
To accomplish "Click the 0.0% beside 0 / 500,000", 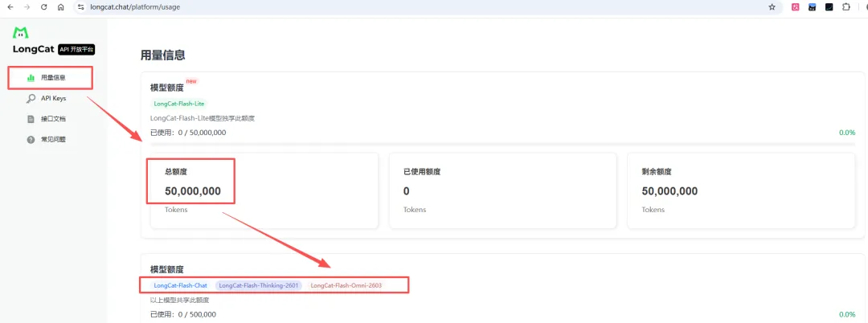I will pyautogui.click(x=847, y=314).
